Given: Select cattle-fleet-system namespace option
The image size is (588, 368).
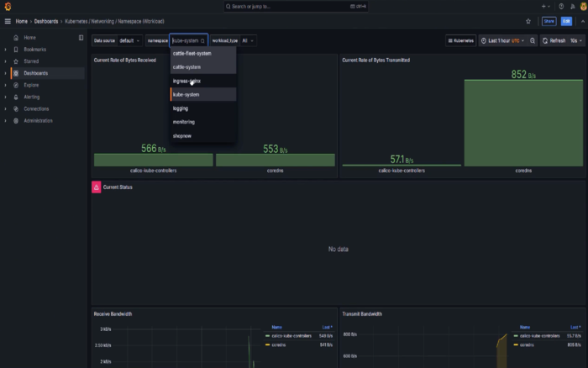Looking at the screenshot, I should (x=203, y=53).
